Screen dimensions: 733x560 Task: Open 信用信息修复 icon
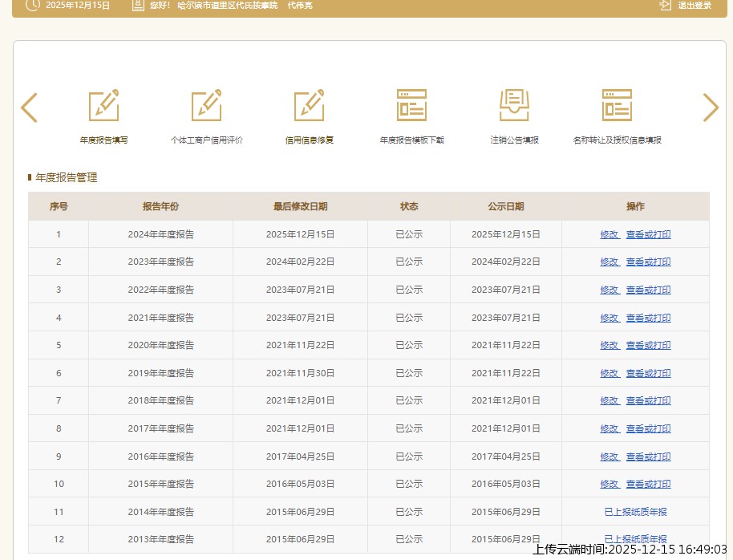click(309, 106)
